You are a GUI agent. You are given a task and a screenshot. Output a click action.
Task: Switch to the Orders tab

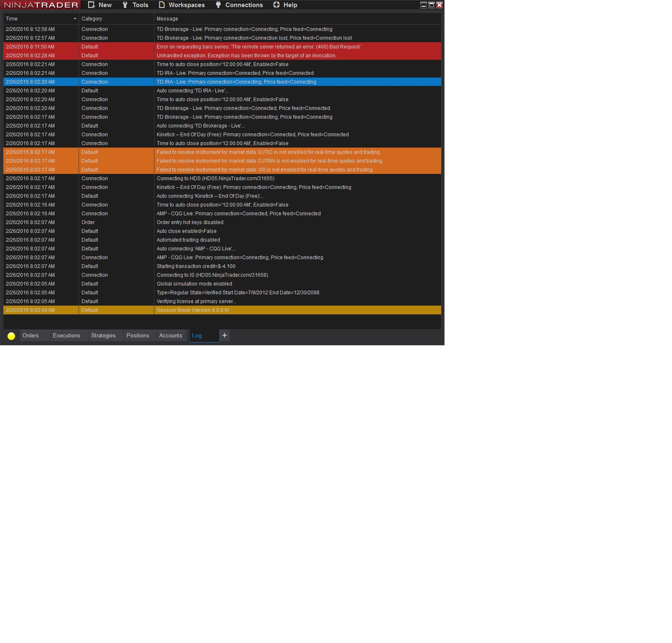(x=35, y=336)
